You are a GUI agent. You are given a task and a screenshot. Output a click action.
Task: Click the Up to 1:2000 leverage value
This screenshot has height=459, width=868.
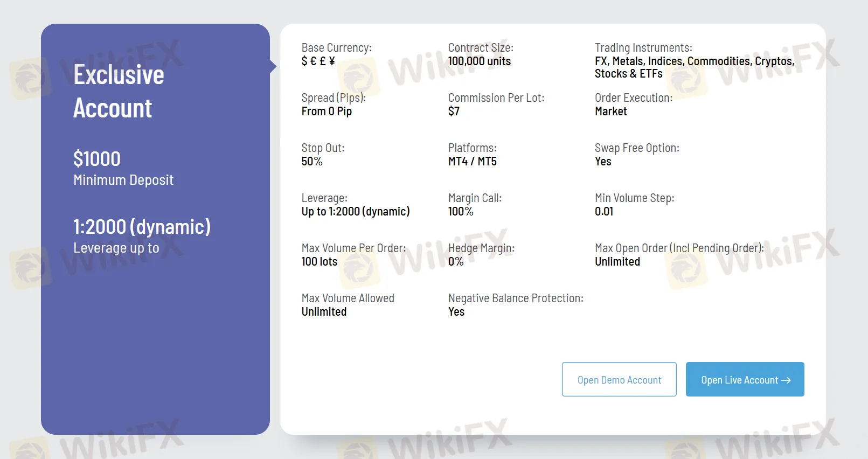356,212
